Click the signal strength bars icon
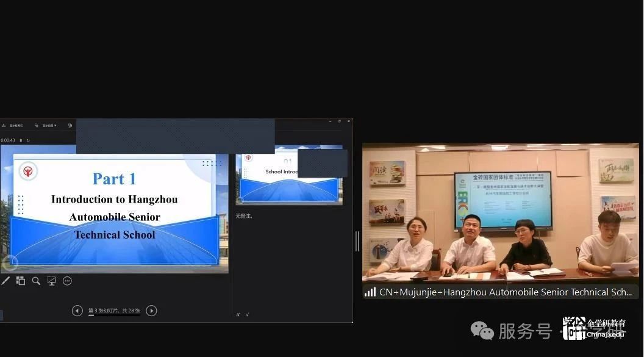Image resolution: width=644 pixels, height=357 pixels. click(370, 292)
